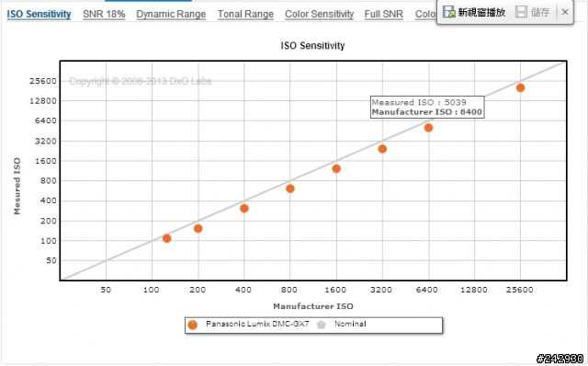Click the 儲存 save label
Viewport: 588px width, 366px height.
[540, 12]
